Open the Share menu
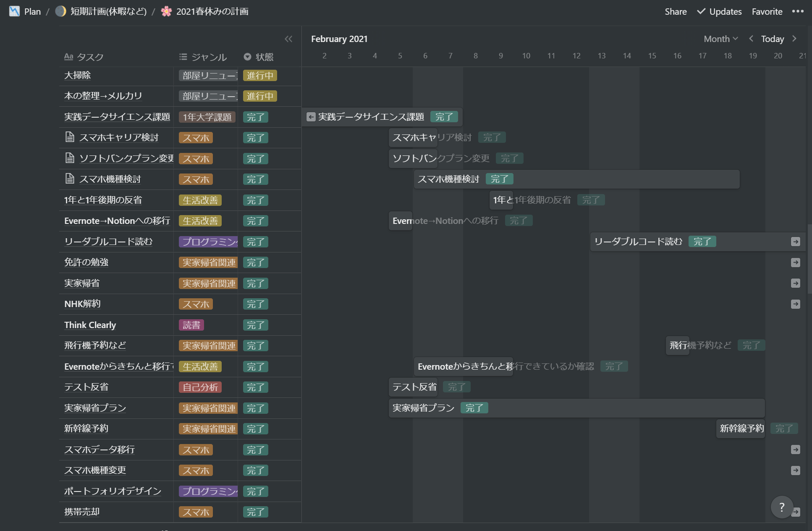This screenshot has width=812, height=531. pyautogui.click(x=676, y=11)
